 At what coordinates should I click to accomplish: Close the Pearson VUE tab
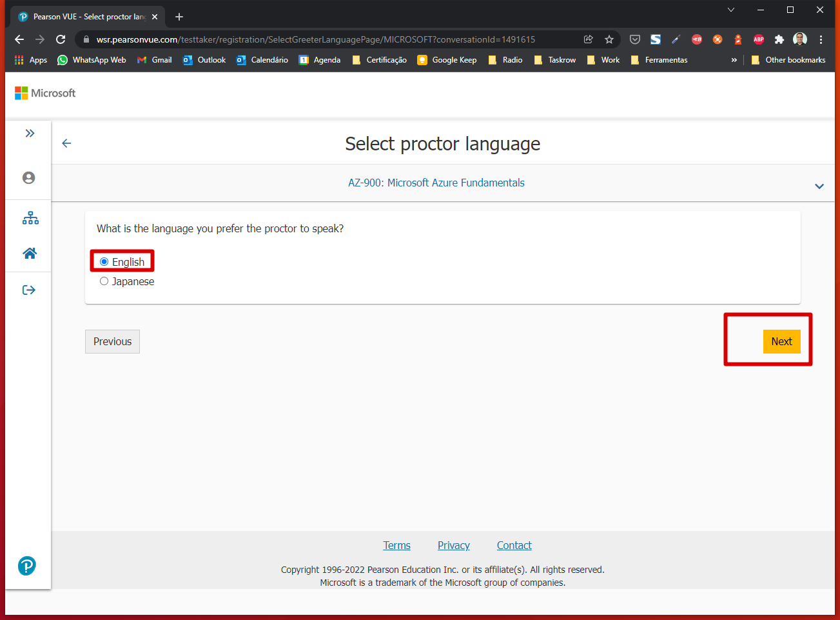coord(155,17)
